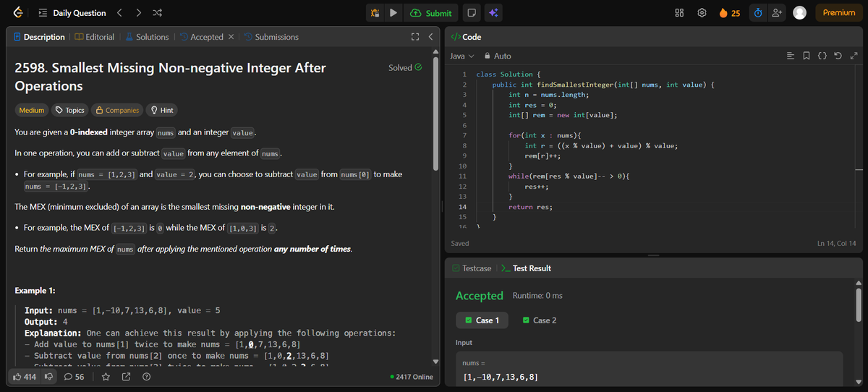Run the code with the play button
This screenshot has width=868, height=392.
point(393,13)
